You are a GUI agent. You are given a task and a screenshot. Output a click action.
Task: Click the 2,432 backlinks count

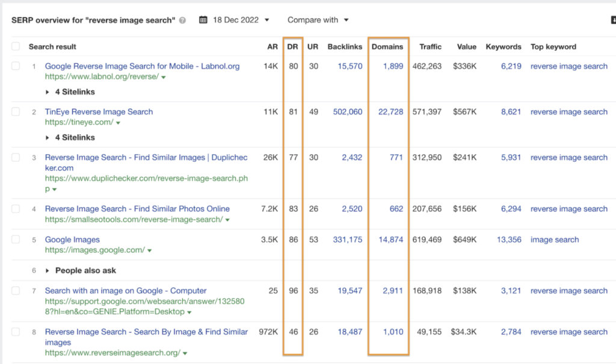[x=352, y=157]
